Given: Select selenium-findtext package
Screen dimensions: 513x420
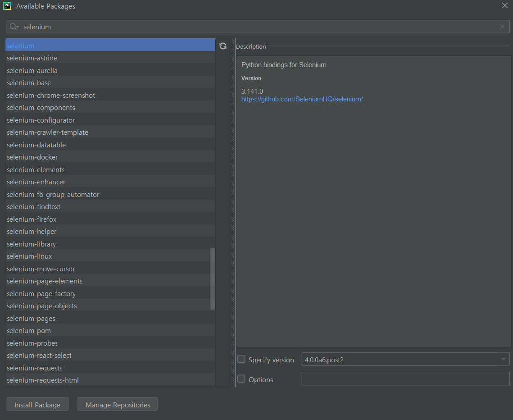Looking at the screenshot, I should coord(110,206).
